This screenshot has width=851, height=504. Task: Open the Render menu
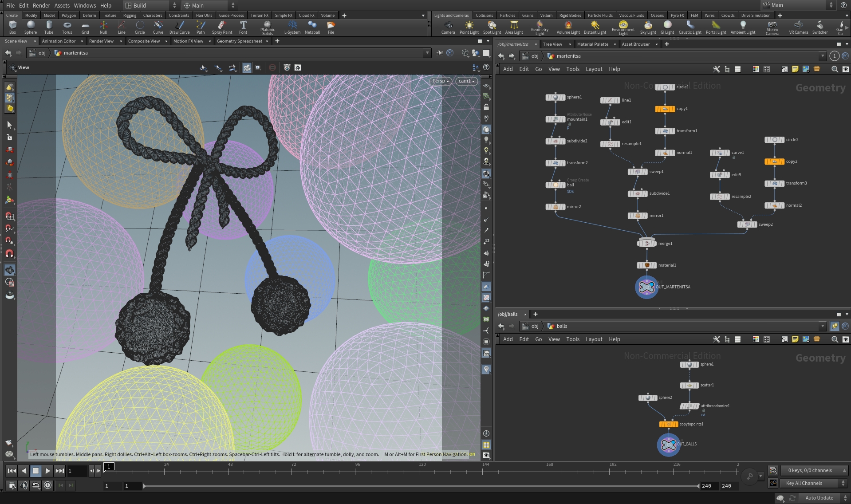41,5
